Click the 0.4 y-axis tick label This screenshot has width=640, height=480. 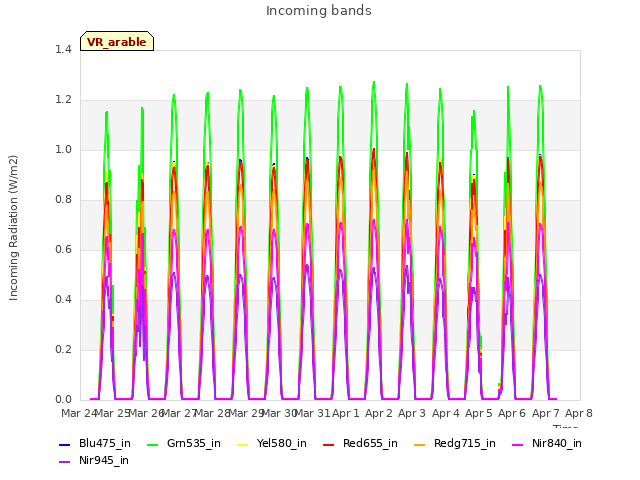(63, 300)
